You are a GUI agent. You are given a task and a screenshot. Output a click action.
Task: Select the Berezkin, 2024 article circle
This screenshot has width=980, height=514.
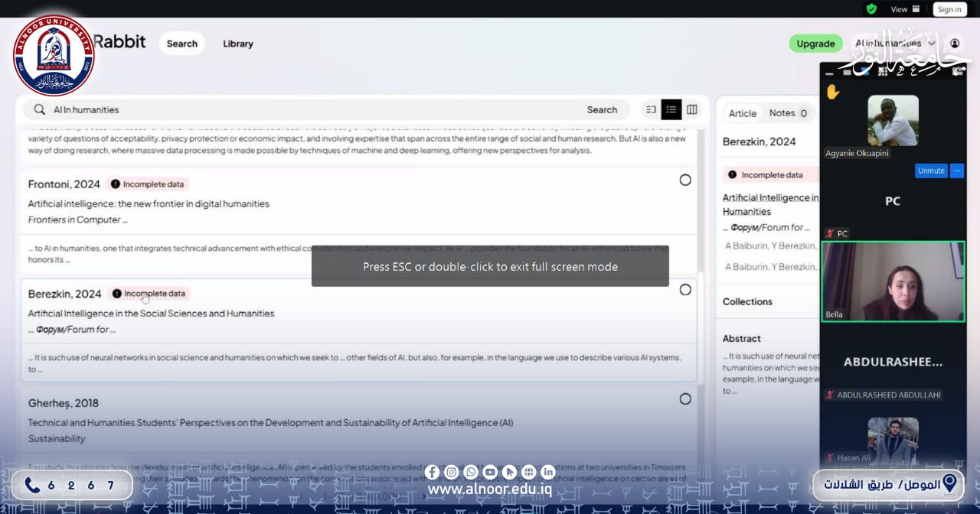(x=685, y=289)
